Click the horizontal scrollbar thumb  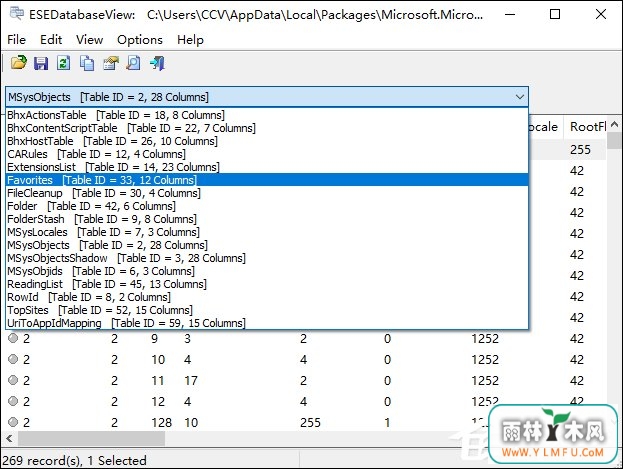point(91,439)
